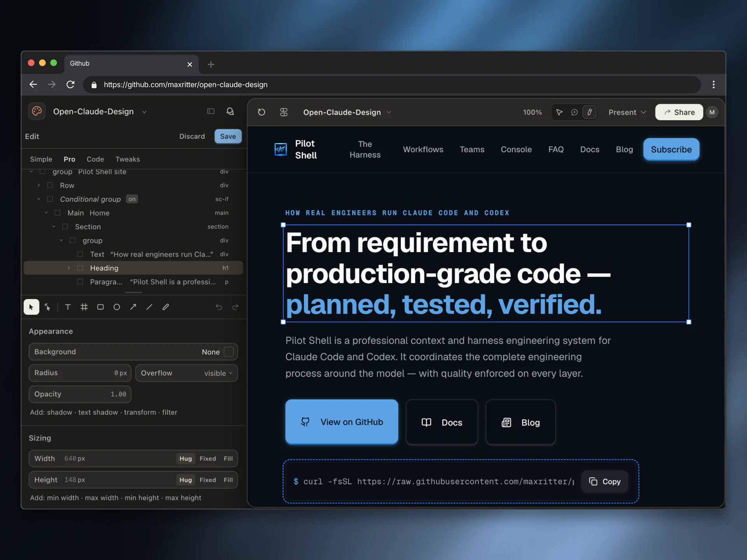Viewport: 747px width, 560px height.
Task: Select the arrow pointer tool
Action: point(31,307)
